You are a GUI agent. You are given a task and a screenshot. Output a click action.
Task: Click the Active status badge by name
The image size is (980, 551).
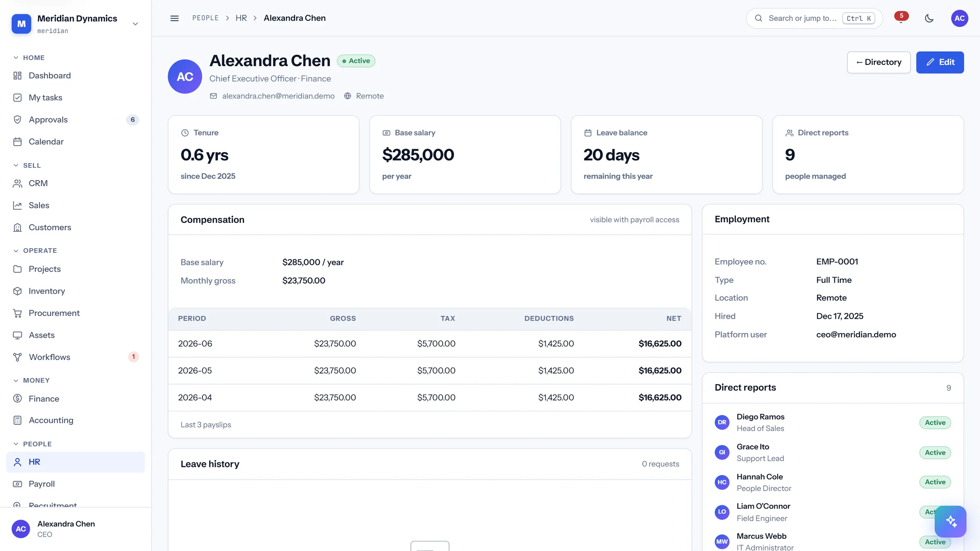356,61
